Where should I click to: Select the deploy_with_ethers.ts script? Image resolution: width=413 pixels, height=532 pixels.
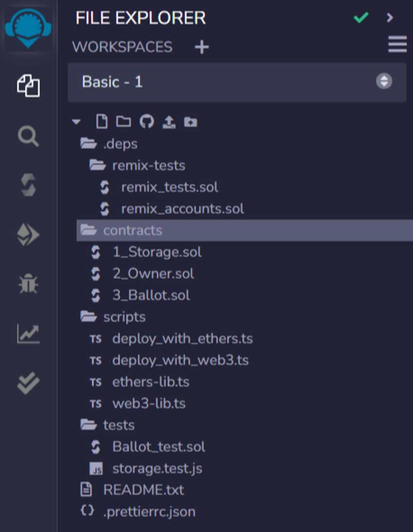(182, 339)
